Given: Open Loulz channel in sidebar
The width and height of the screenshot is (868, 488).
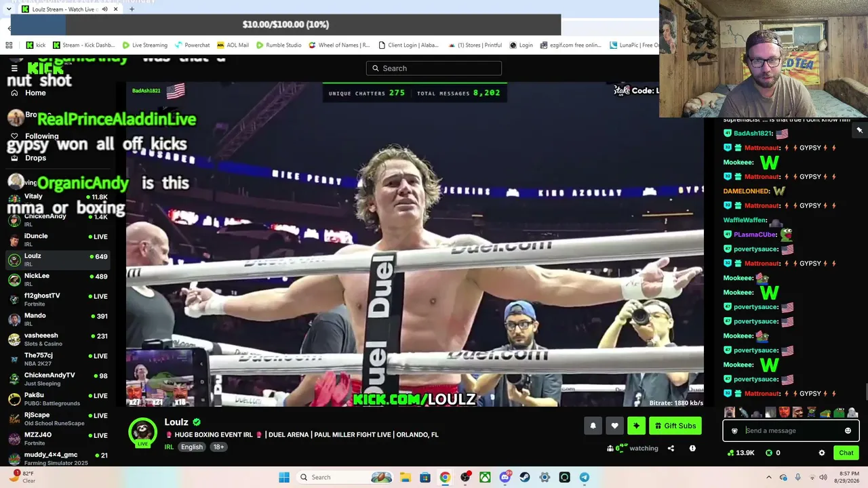Looking at the screenshot, I should coord(58,260).
